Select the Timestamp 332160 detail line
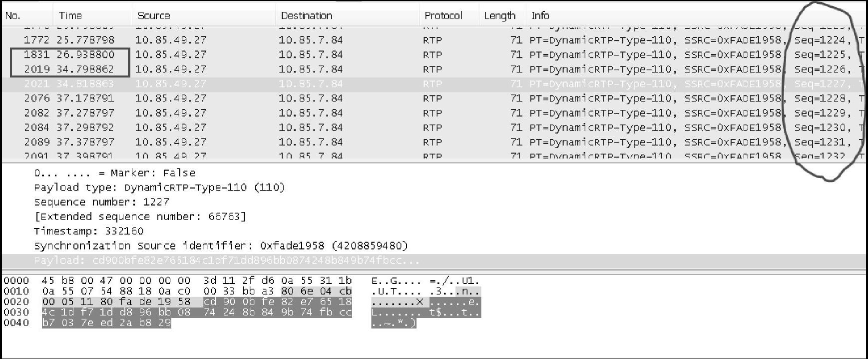Viewport: 868px width, 359px height. coord(88,231)
